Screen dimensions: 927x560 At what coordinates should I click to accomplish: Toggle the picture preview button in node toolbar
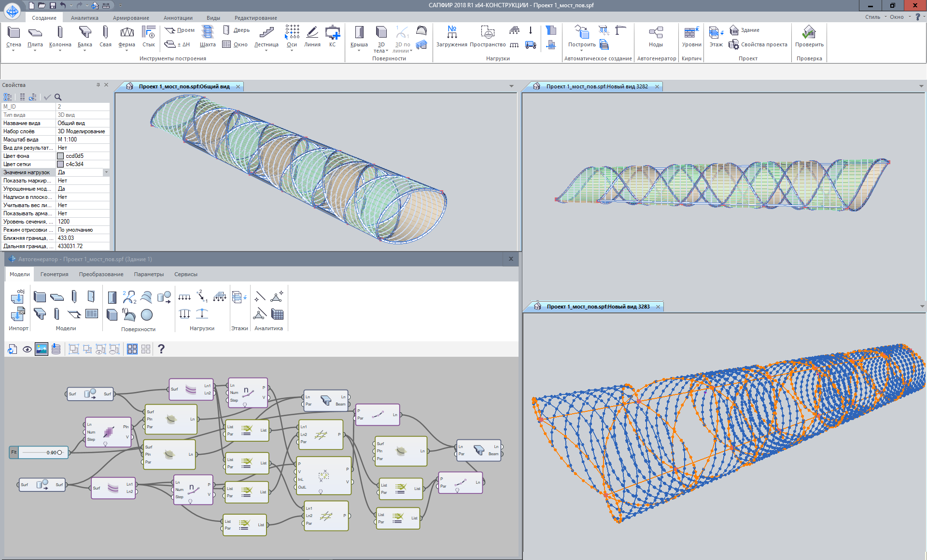pyautogui.click(x=42, y=349)
